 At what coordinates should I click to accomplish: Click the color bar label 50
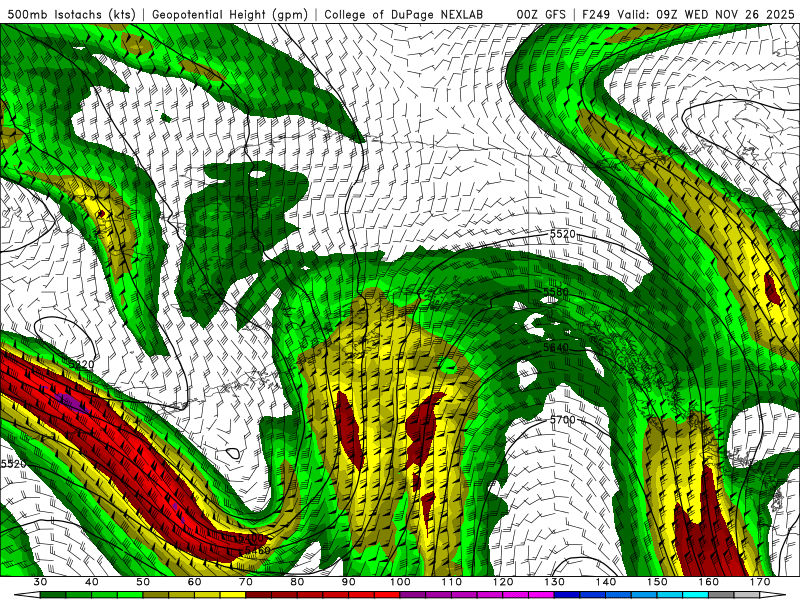pos(143,582)
